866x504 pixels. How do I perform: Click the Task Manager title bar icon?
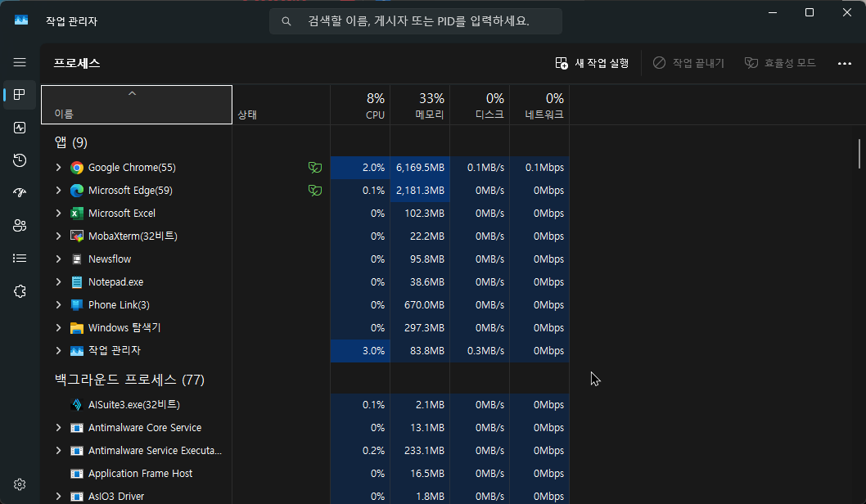point(21,20)
